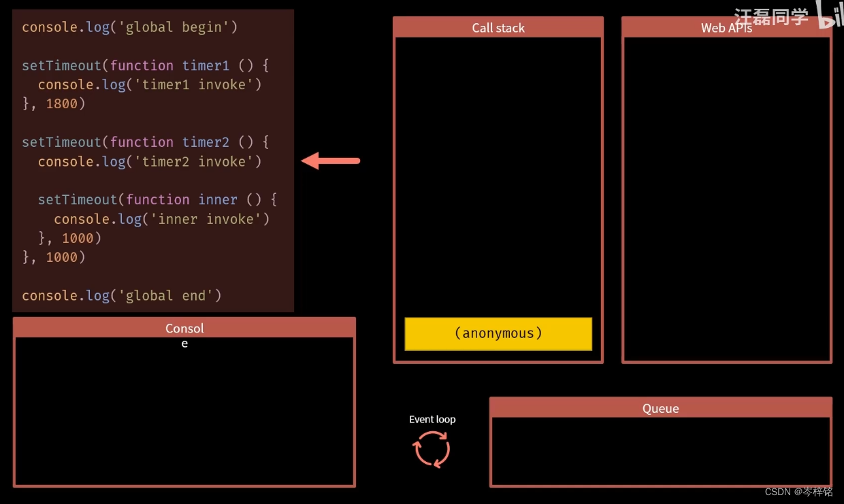Click the Event loop circular arrows icon
The height and width of the screenshot is (504, 844).
click(x=431, y=449)
